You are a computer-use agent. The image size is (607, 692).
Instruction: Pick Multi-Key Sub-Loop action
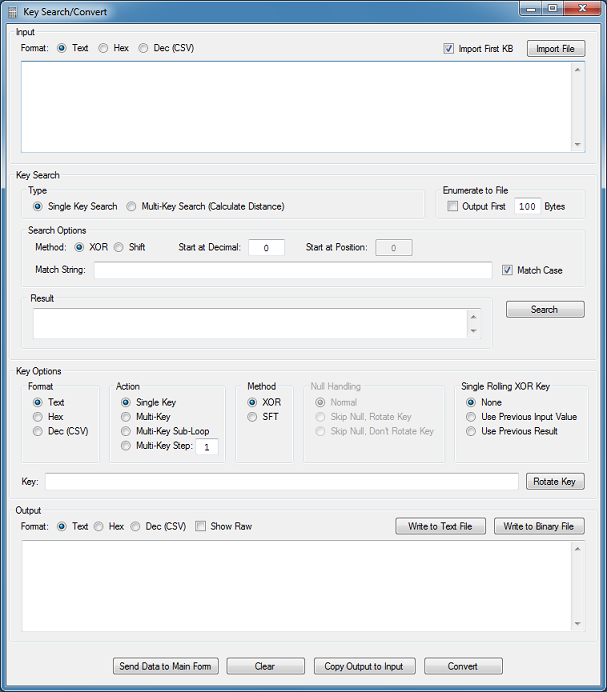click(126, 431)
